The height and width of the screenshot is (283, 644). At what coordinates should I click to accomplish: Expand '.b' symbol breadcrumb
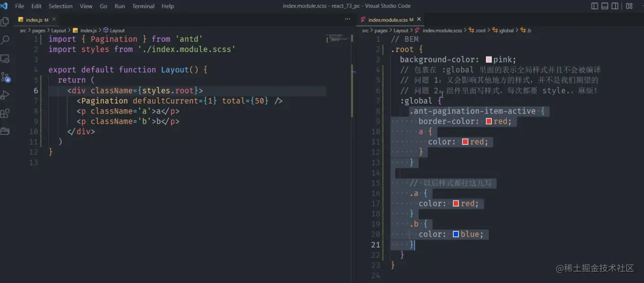tap(526, 30)
